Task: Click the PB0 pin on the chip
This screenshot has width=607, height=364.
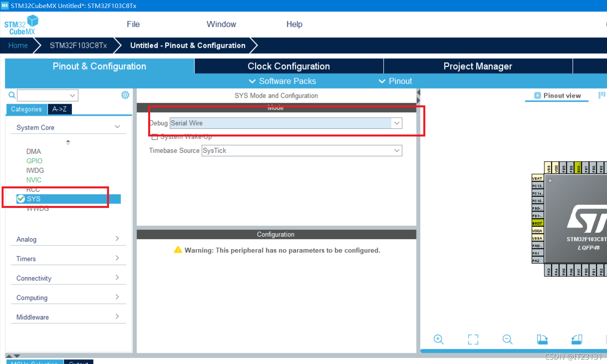Action: point(586,271)
